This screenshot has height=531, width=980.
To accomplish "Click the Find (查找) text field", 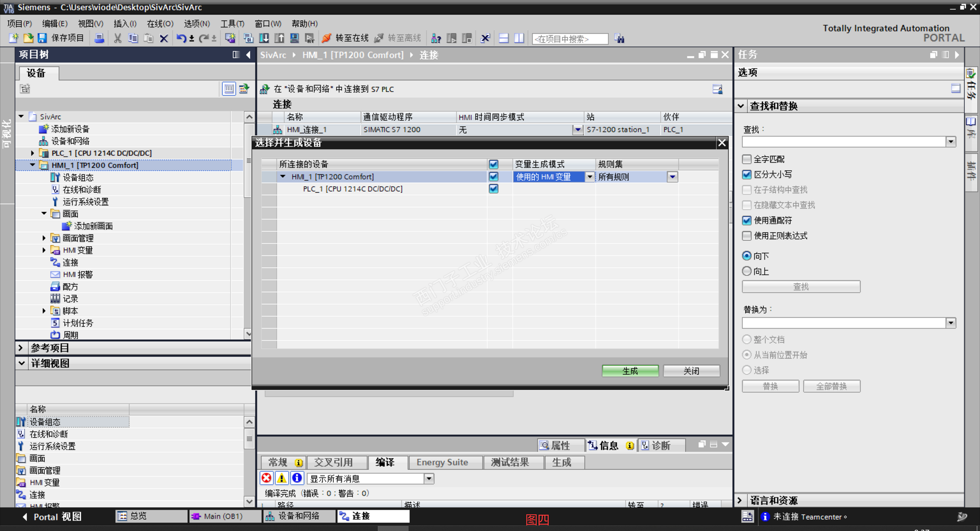I will [x=843, y=142].
